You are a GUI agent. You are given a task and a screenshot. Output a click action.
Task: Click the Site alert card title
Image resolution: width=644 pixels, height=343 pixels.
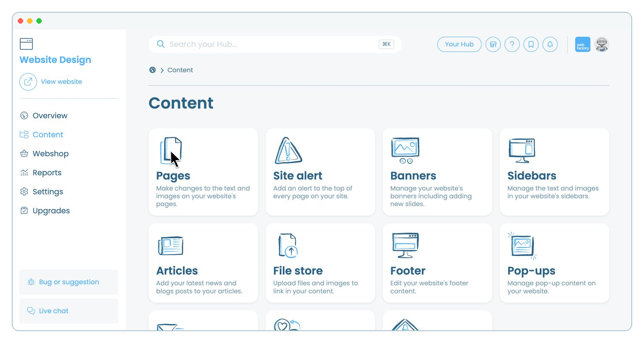(x=298, y=176)
